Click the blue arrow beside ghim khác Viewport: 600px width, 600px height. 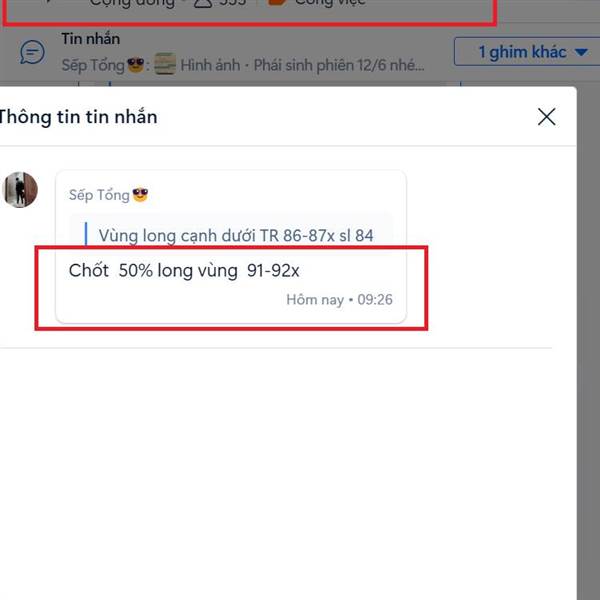[581, 52]
